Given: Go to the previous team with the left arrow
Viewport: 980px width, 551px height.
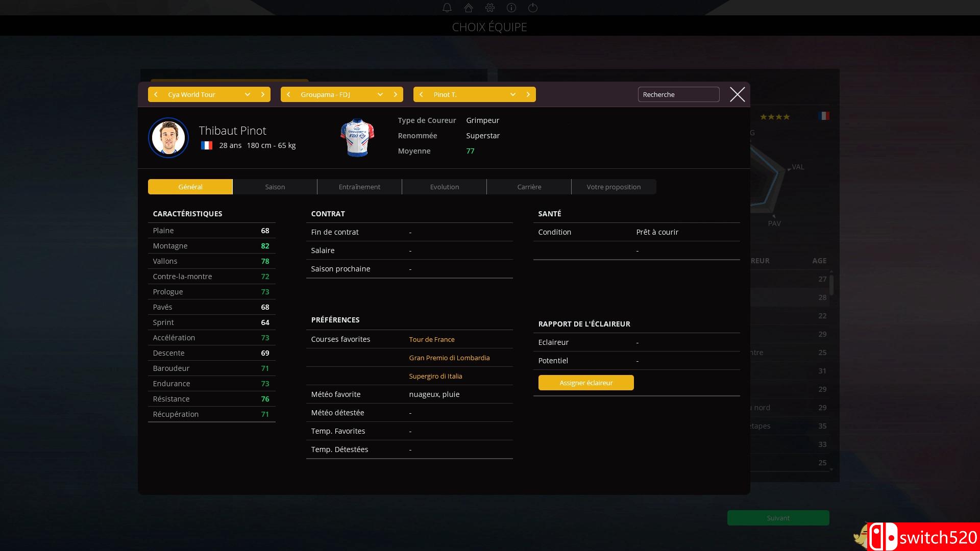Looking at the screenshot, I should point(288,94).
